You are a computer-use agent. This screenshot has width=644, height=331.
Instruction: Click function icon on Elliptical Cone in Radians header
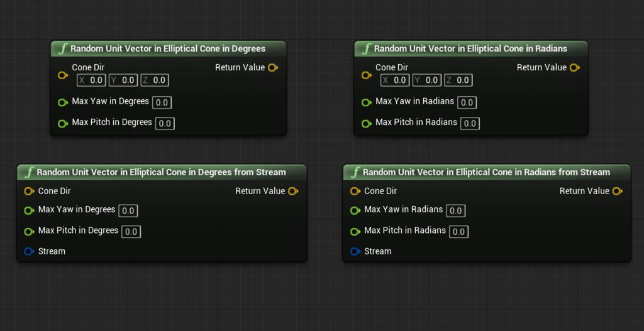click(x=367, y=49)
